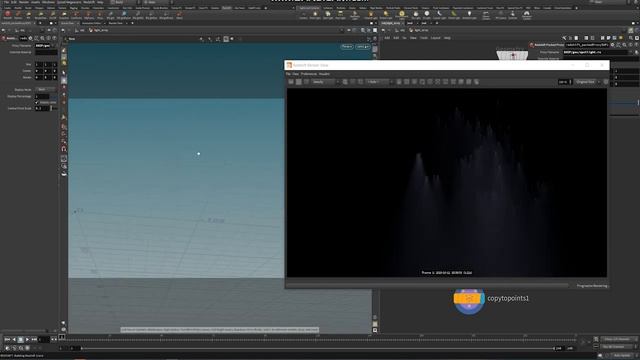Click the yellow Environment Light shelf tool
The width and height of the screenshot is (640, 360).
point(401,15)
